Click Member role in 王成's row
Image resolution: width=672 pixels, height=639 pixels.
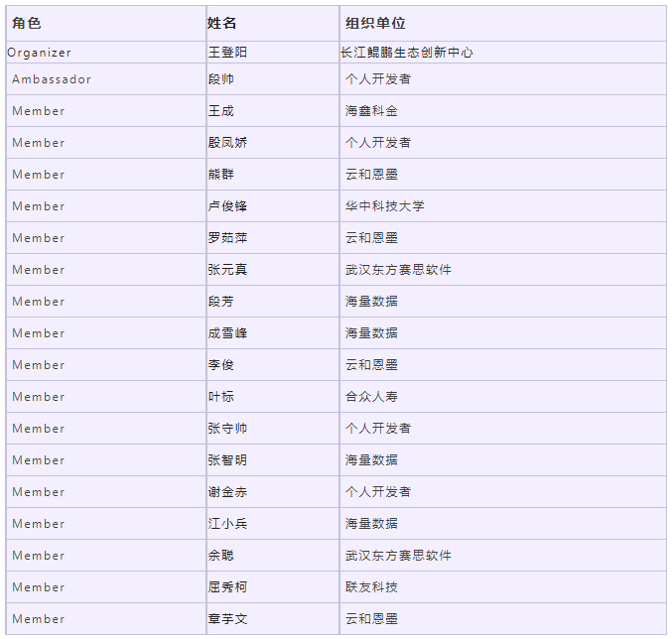[39, 111]
